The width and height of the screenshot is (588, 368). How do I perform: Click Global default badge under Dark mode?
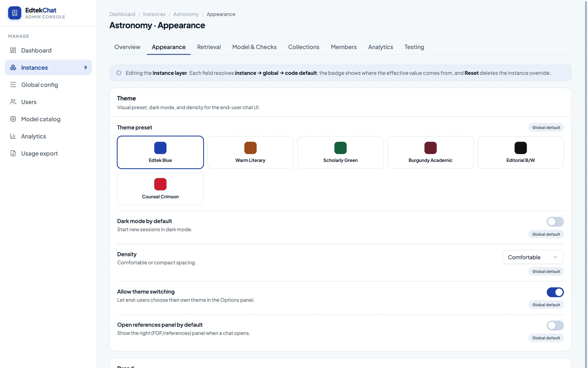[x=546, y=234]
